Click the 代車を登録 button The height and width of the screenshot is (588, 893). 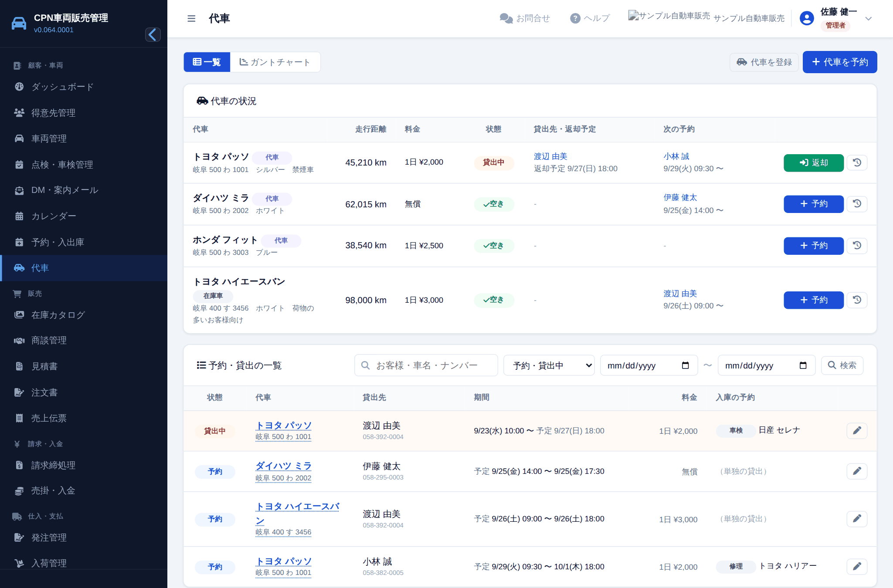pos(764,62)
